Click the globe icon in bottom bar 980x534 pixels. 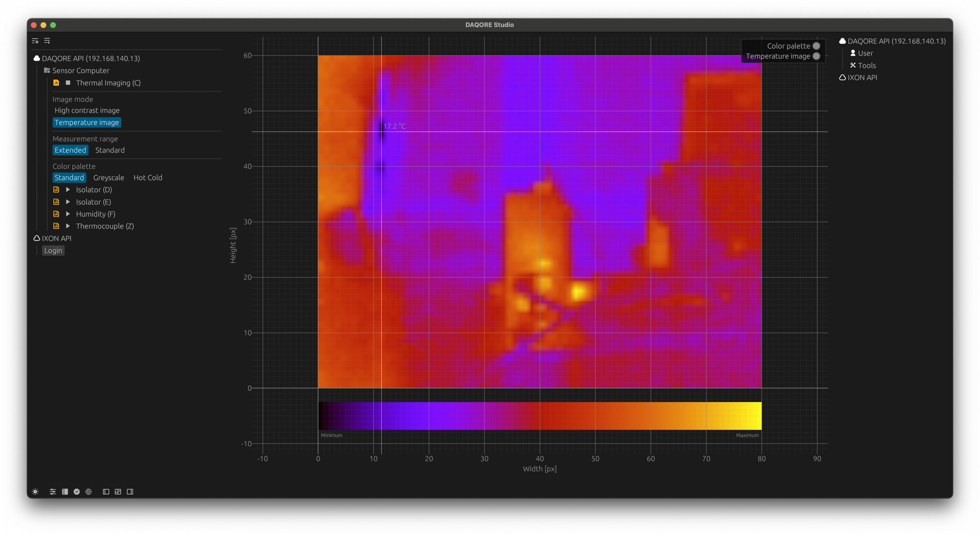click(88, 492)
